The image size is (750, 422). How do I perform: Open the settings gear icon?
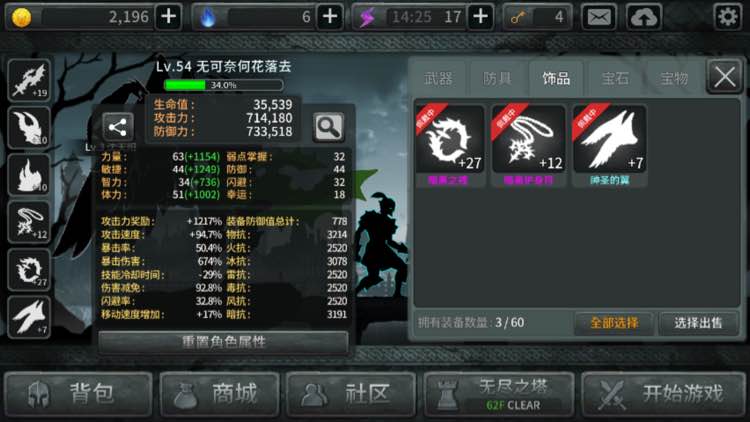tap(728, 17)
